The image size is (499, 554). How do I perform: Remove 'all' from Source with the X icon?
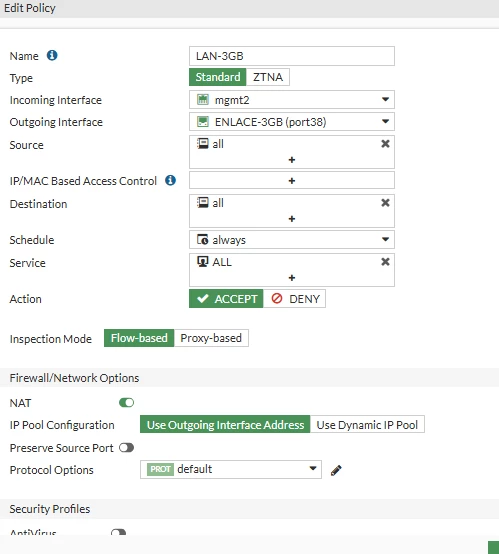click(x=385, y=144)
